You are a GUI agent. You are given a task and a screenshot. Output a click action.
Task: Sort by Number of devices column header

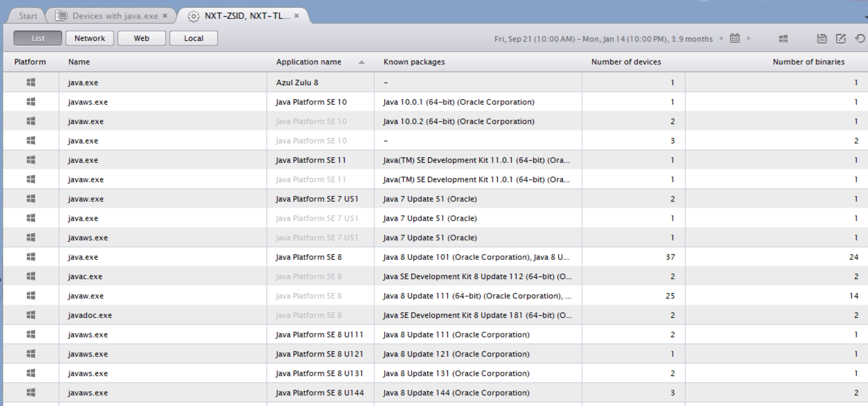pos(626,62)
